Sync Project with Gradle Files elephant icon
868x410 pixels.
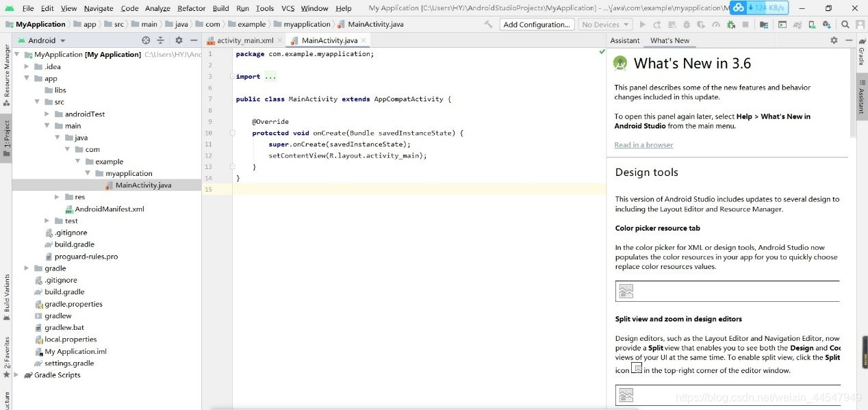[x=798, y=25]
